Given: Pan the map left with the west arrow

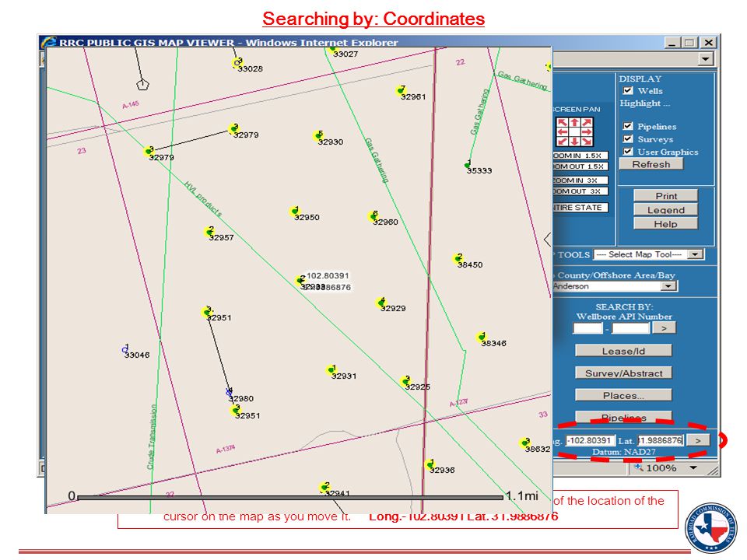Looking at the screenshot, I should 563,132.
